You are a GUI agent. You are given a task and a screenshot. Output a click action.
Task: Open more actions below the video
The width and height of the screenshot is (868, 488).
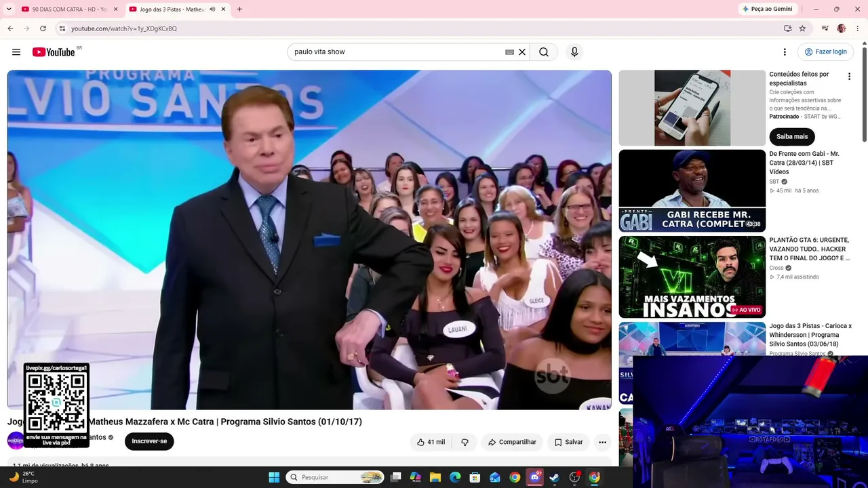[x=602, y=442]
